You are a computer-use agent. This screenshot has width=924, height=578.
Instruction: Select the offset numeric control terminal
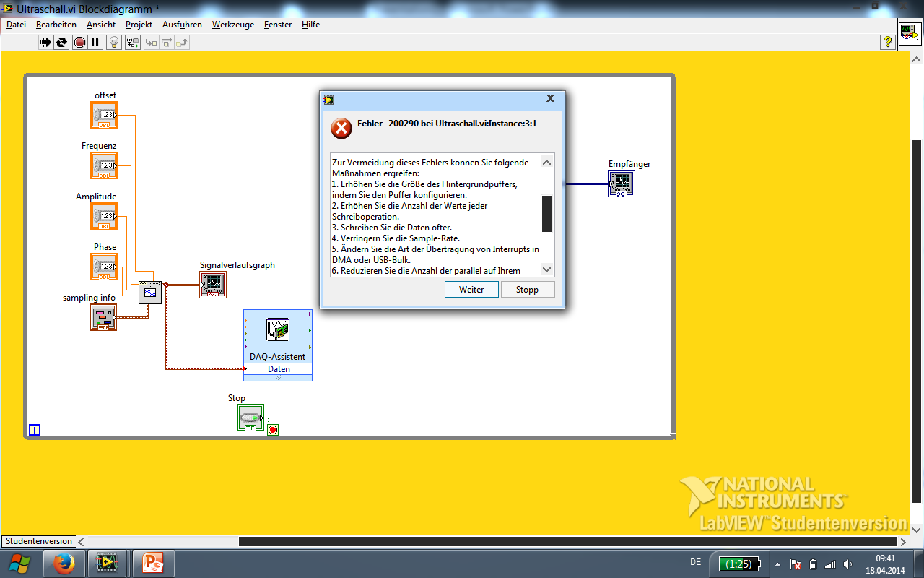click(104, 115)
